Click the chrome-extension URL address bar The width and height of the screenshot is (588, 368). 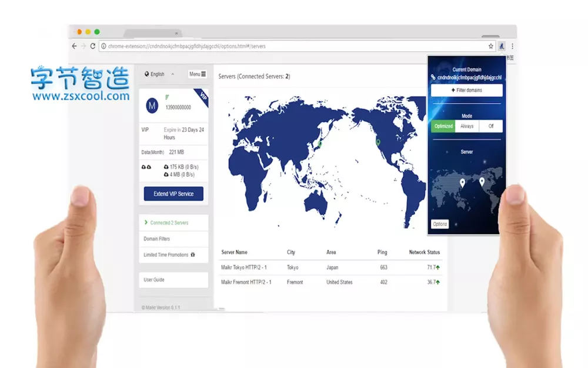tap(297, 46)
